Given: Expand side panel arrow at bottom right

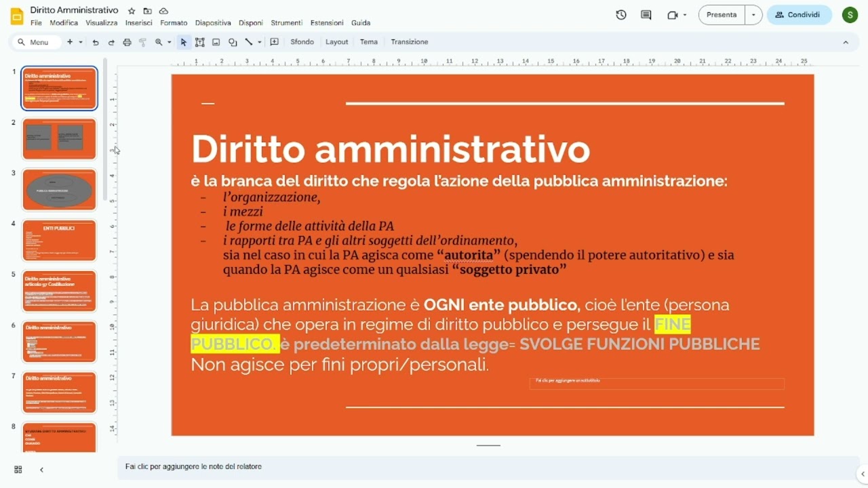Looking at the screenshot, I should click(x=862, y=474).
